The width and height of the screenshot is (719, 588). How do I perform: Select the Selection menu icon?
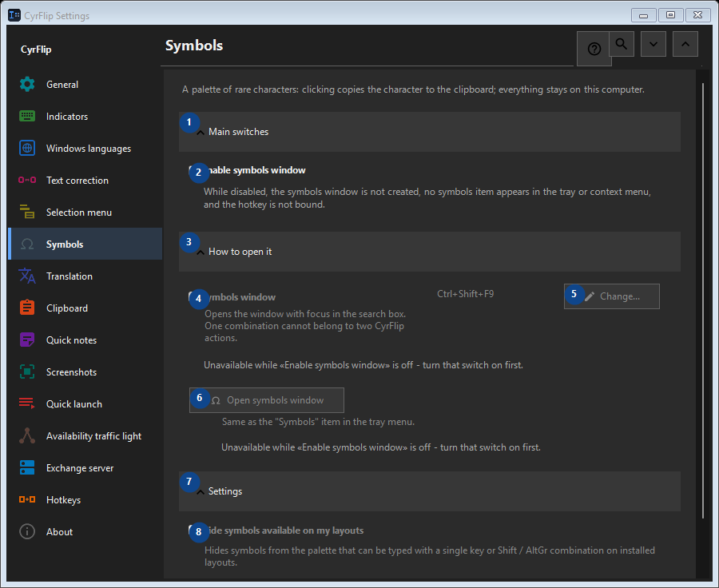pos(27,212)
